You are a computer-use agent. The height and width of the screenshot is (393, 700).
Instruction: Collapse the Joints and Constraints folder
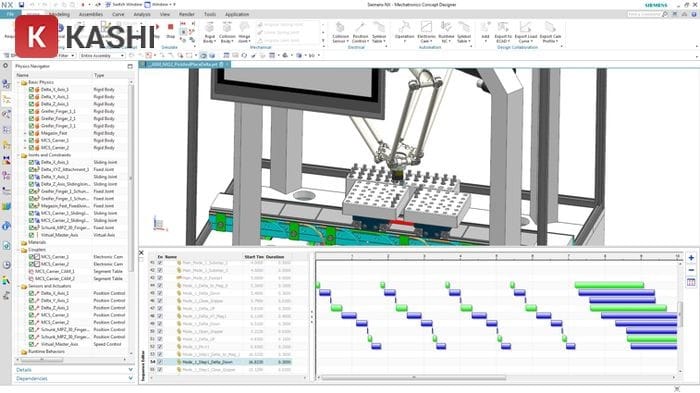pyautogui.click(x=18, y=155)
